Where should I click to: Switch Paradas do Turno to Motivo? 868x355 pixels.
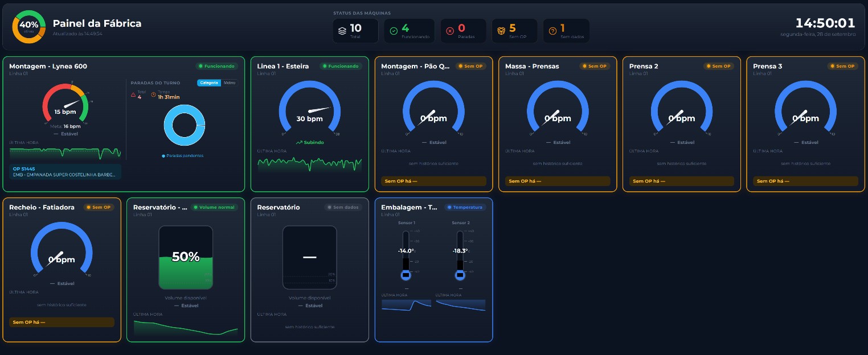point(230,83)
